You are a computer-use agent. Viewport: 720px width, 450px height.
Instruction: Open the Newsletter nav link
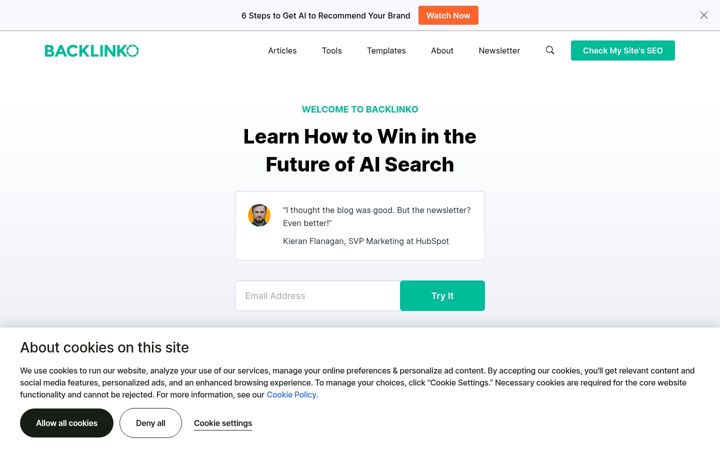pos(499,51)
